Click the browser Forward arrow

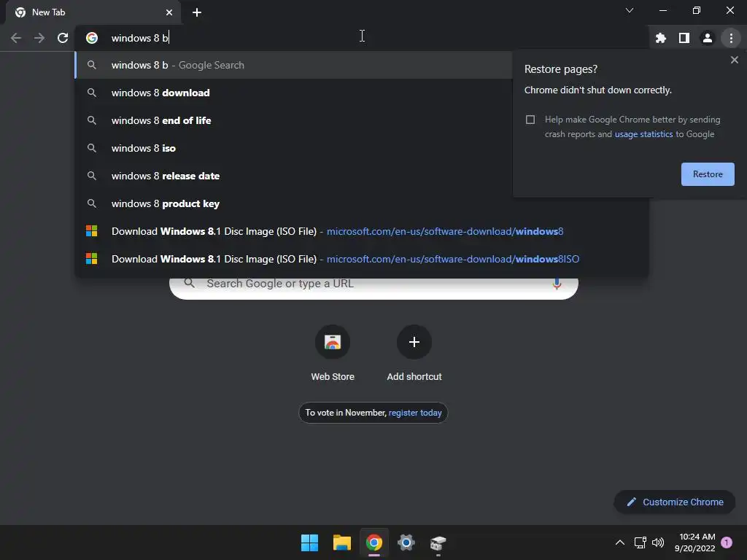point(39,38)
